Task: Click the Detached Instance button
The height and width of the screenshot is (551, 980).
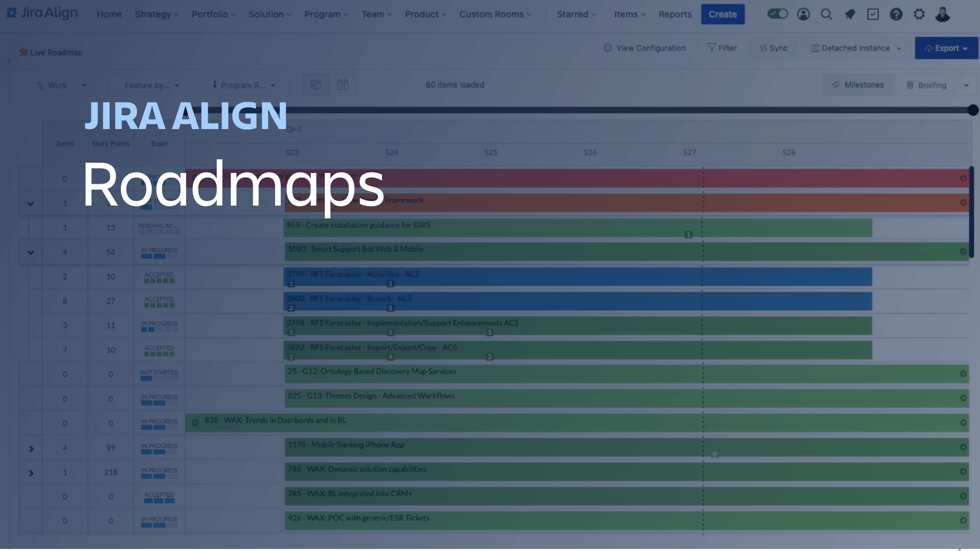Action: pyautogui.click(x=855, y=48)
